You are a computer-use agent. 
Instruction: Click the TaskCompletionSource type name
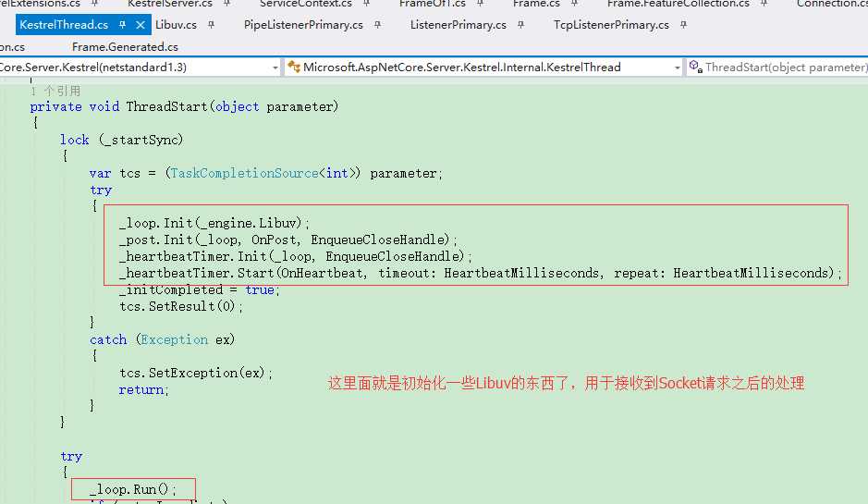pos(245,173)
